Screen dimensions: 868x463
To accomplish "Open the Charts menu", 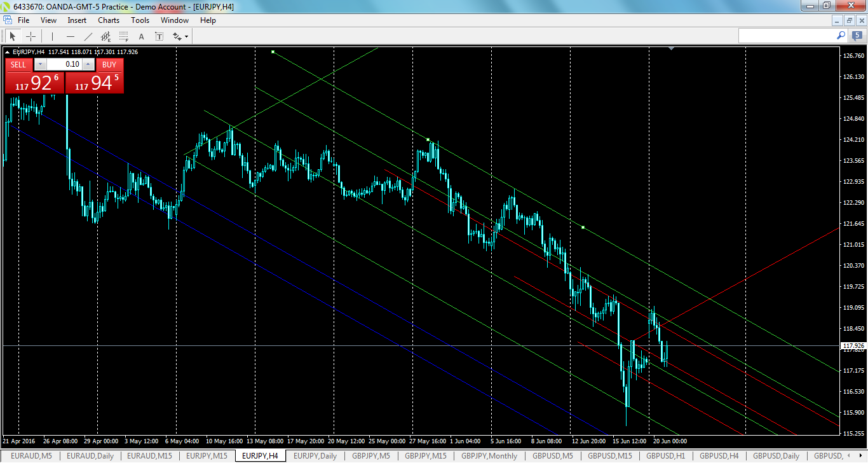I will click(108, 20).
